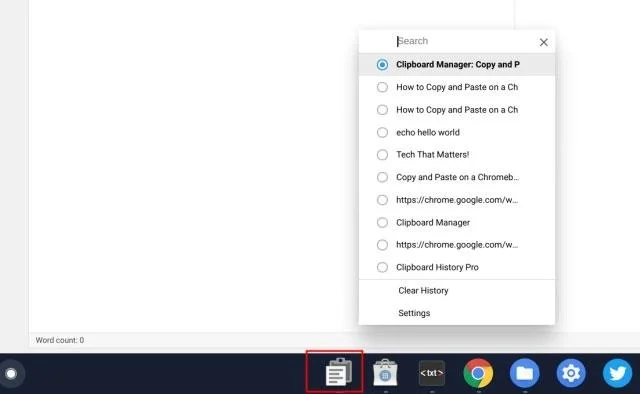This screenshot has width=640, height=394.
Task: Open the launcher circle button
Action: click(x=11, y=374)
